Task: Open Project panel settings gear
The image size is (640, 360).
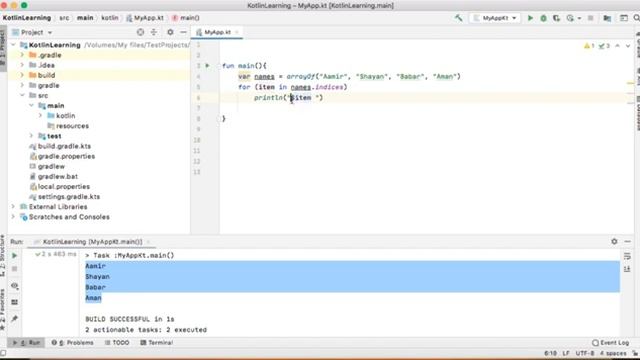Action: 170,32
